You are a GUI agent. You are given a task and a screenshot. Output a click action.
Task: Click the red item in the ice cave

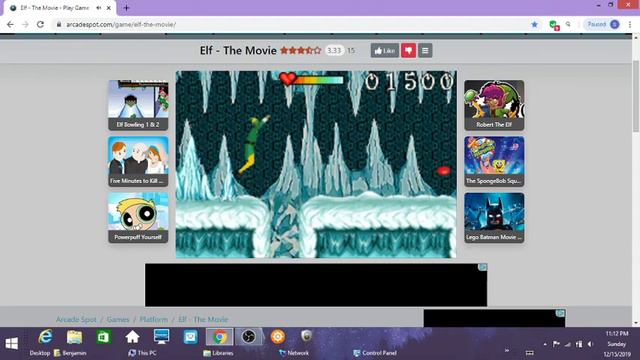(444, 171)
